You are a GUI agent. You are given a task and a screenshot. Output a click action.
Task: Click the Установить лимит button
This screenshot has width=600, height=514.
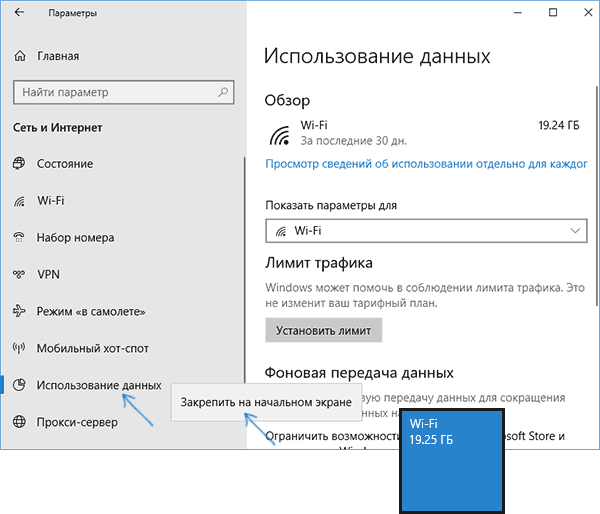pyautogui.click(x=323, y=330)
